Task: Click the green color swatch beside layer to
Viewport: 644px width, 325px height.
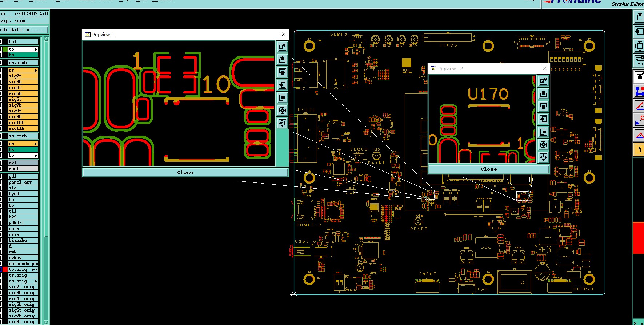Action: coord(5,49)
